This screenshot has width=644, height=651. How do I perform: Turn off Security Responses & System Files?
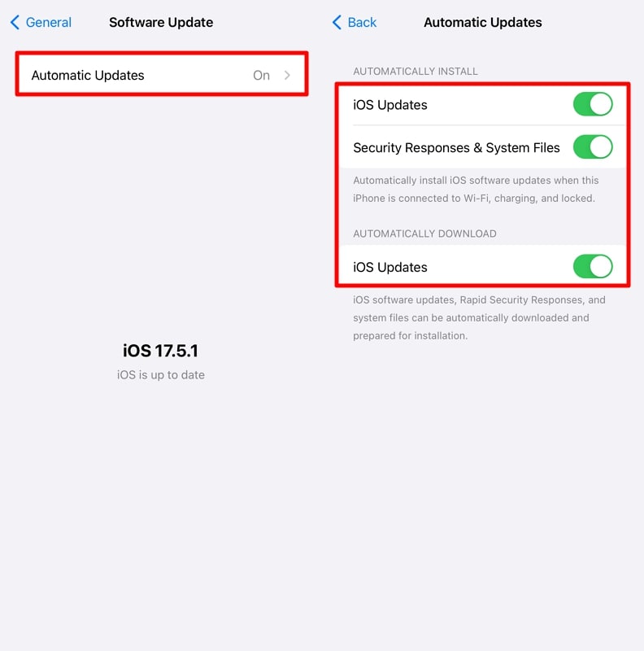593,147
